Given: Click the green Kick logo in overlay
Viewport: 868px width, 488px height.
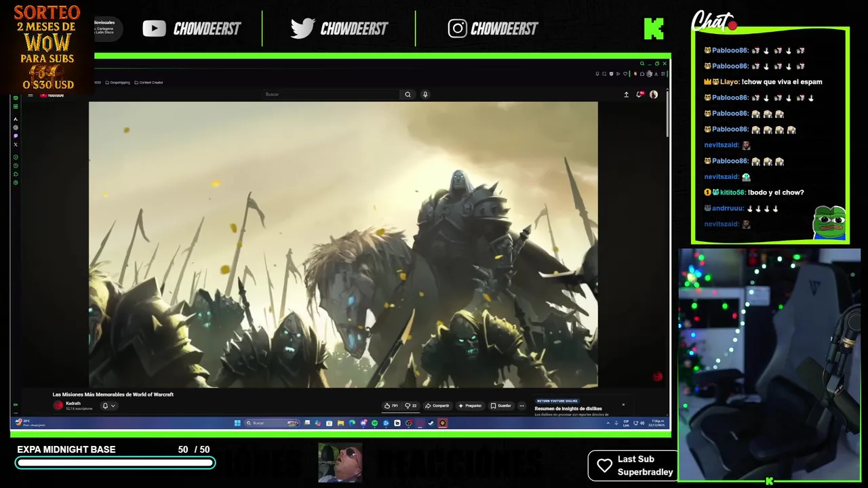Looking at the screenshot, I should click(x=654, y=28).
